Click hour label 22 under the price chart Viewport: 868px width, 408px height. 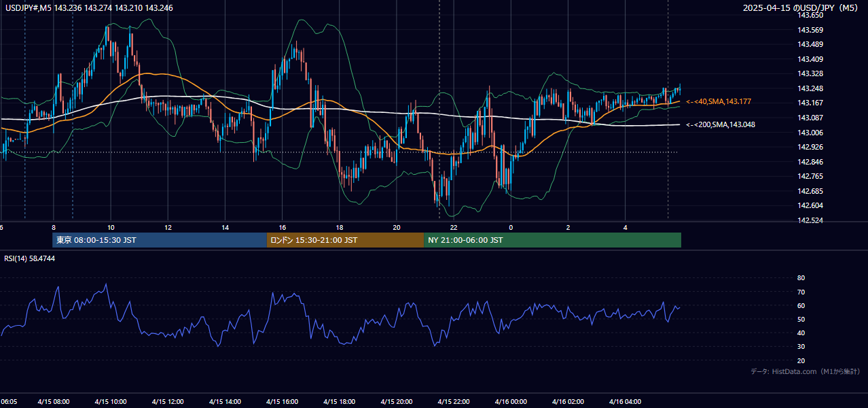click(454, 227)
